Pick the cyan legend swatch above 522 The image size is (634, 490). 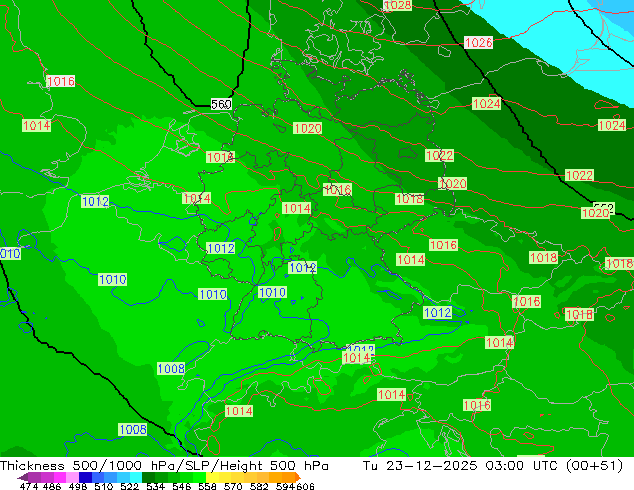(x=136, y=477)
